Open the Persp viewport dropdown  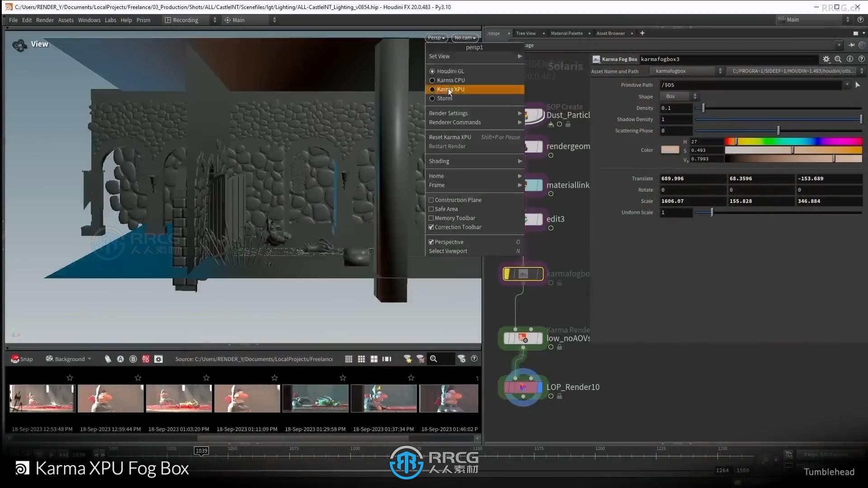coord(436,38)
